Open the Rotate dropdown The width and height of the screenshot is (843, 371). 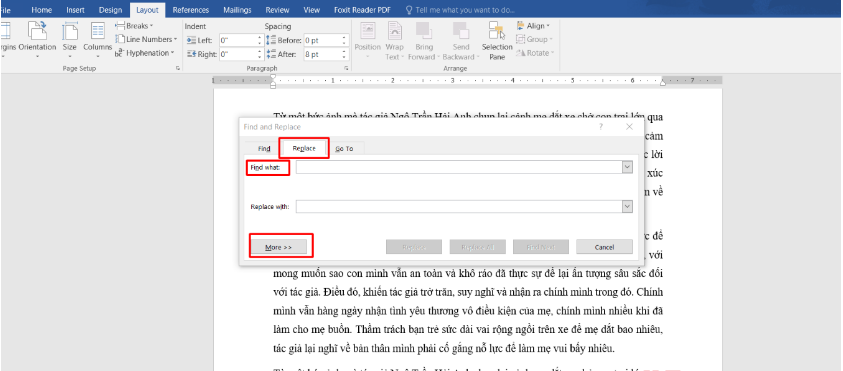coord(534,53)
